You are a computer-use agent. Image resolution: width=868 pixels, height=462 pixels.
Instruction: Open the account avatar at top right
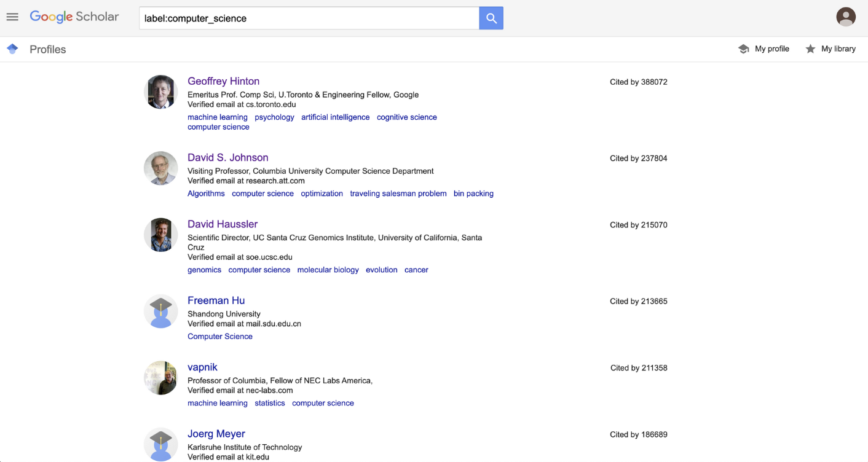(846, 17)
